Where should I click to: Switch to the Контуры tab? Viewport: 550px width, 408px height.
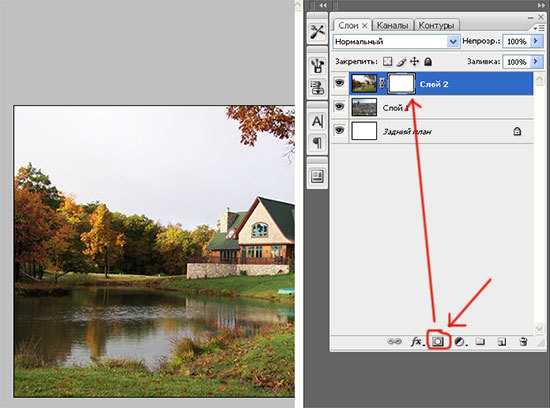click(x=436, y=25)
